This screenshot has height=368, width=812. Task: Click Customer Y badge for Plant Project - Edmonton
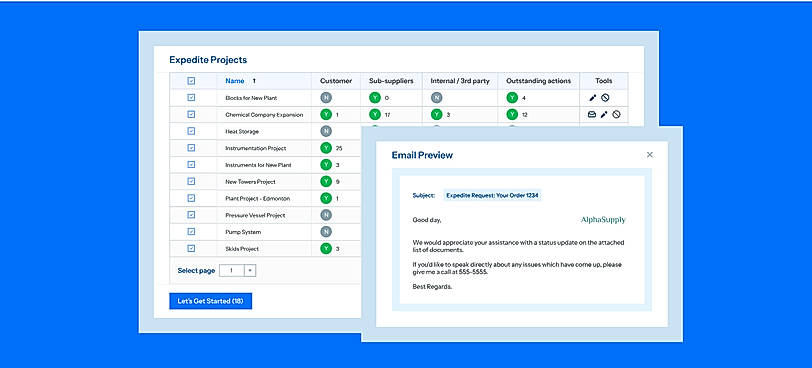click(326, 198)
